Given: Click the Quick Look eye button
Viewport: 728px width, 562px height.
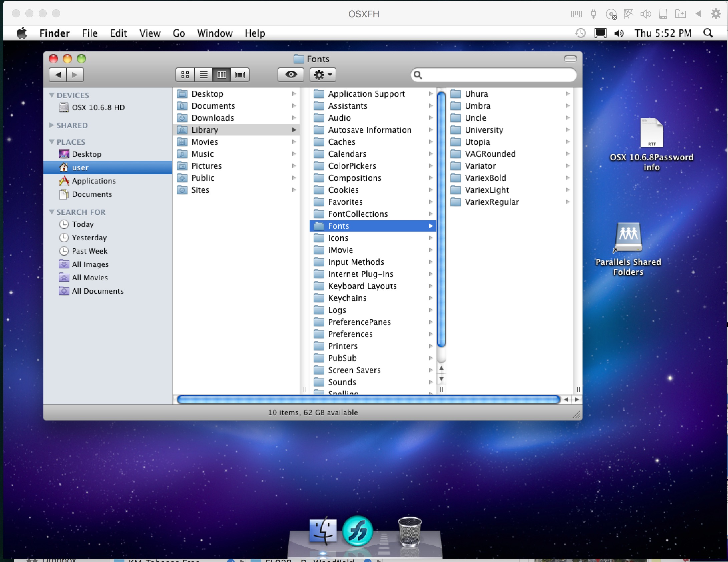Looking at the screenshot, I should point(291,74).
